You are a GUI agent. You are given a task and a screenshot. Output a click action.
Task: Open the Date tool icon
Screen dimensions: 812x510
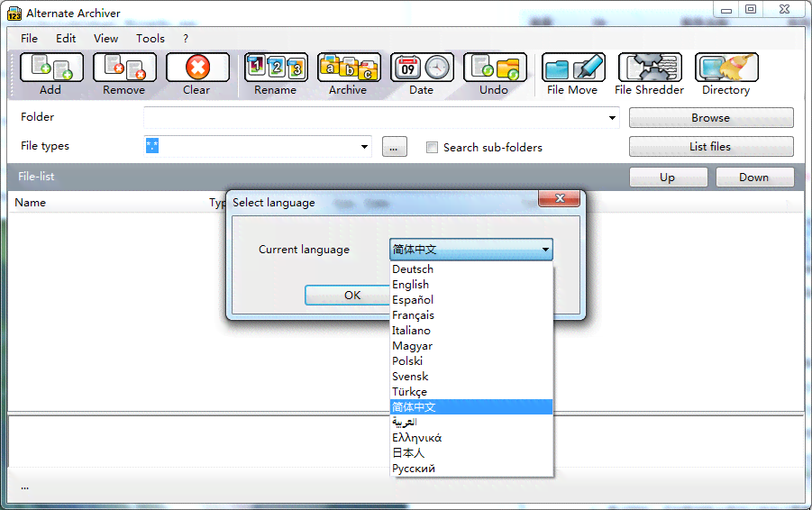pos(422,68)
